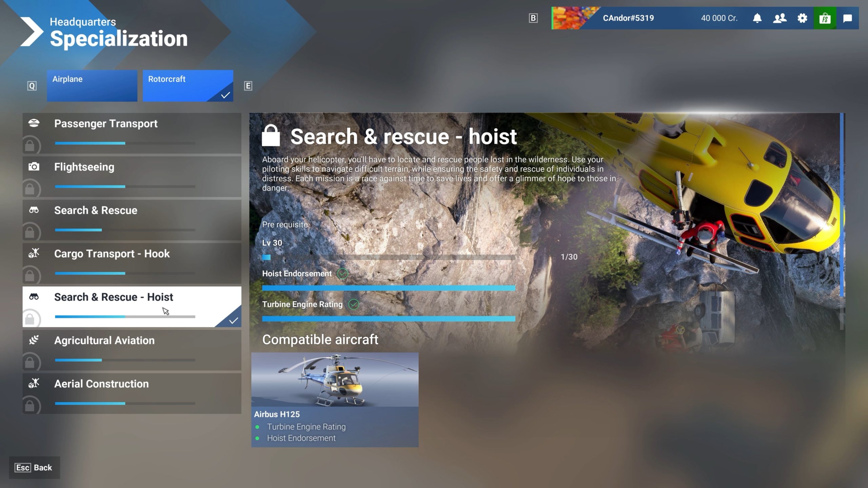Select the Agricultural Aviation specialization icon
This screenshot has width=868, height=488.
(x=35, y=340)
